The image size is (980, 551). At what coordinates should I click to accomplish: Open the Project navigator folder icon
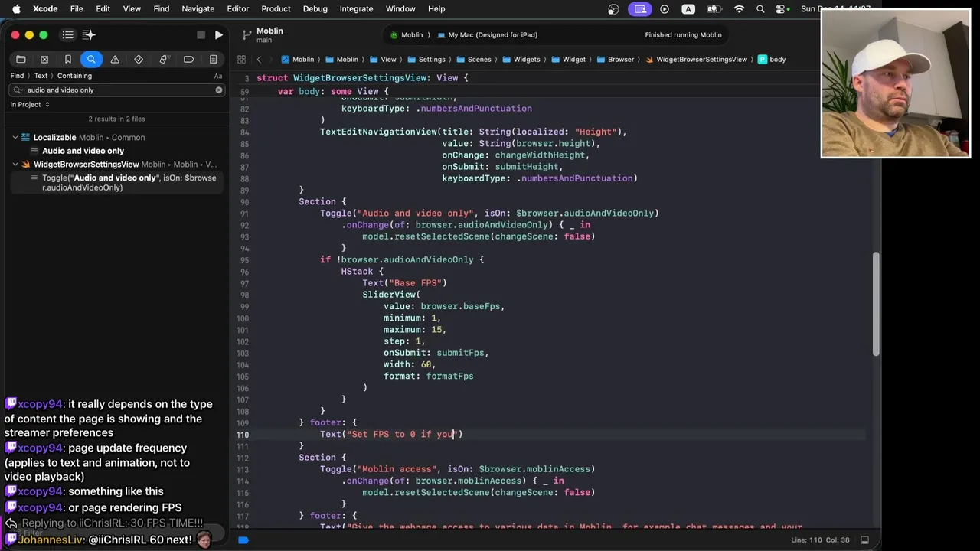pos(21,59)
